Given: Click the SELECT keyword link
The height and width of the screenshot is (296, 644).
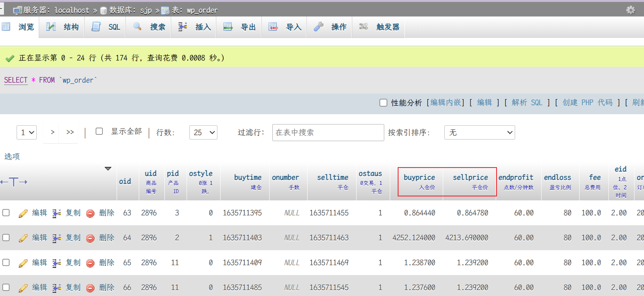Looking at the screenshot, I should pyautogui.click(x=16, y=80).
